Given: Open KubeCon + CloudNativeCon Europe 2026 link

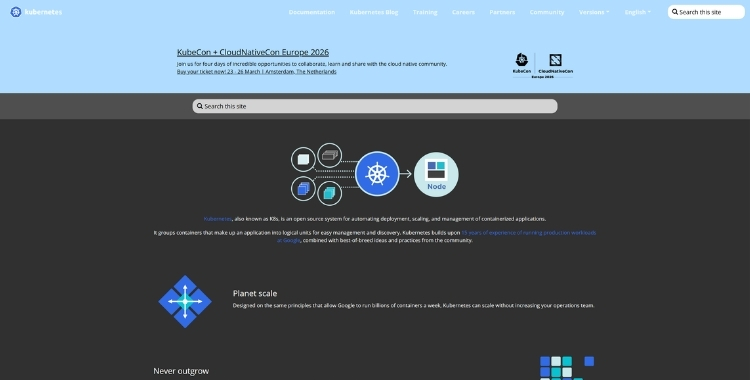Looking at the screenshot, I should 253,52.
